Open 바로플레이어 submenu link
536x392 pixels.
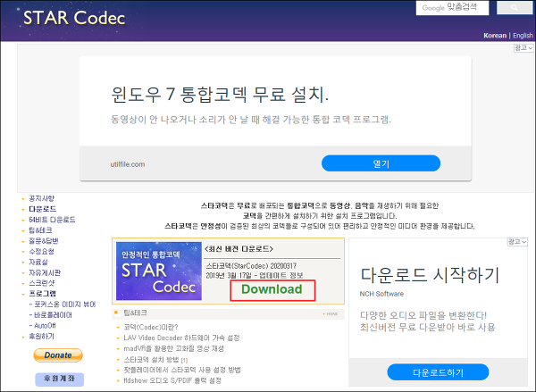[53, 315]
